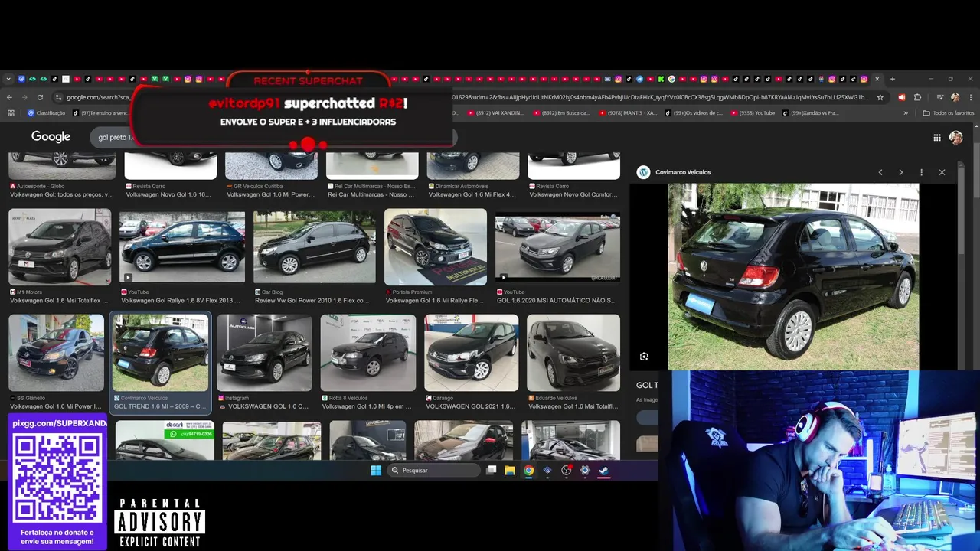Go back to the previous browser page

coord(9,97)
